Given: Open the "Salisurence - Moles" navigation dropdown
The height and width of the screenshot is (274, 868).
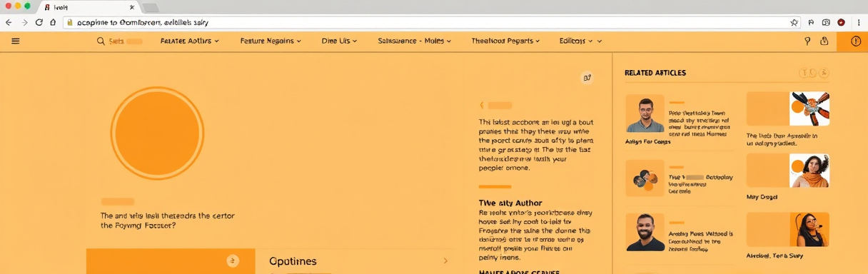Looking at the screenshot, I should 414,41.
